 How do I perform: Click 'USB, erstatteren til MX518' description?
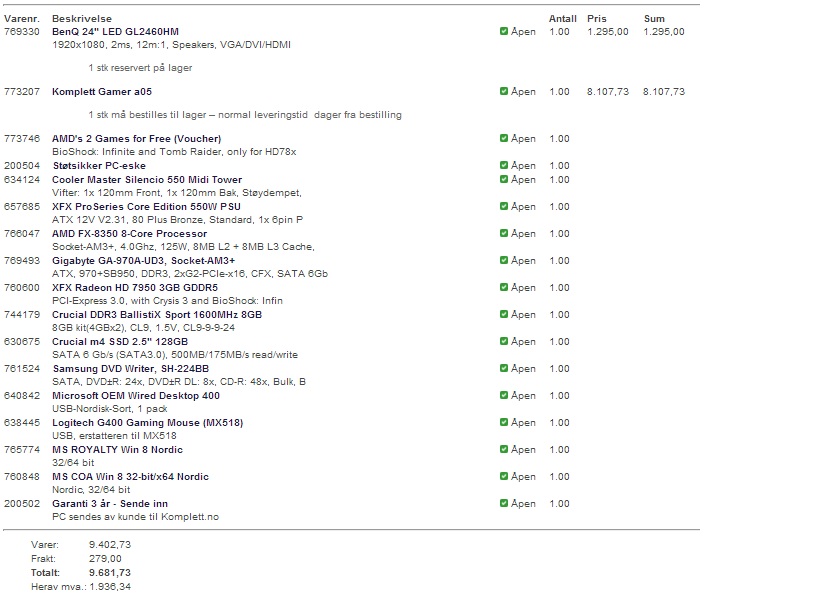click(114, 436)
